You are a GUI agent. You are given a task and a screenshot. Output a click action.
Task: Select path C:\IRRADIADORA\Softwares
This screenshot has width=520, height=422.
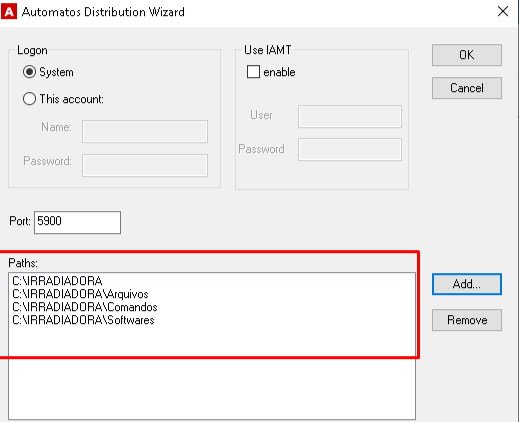[83, 320]
